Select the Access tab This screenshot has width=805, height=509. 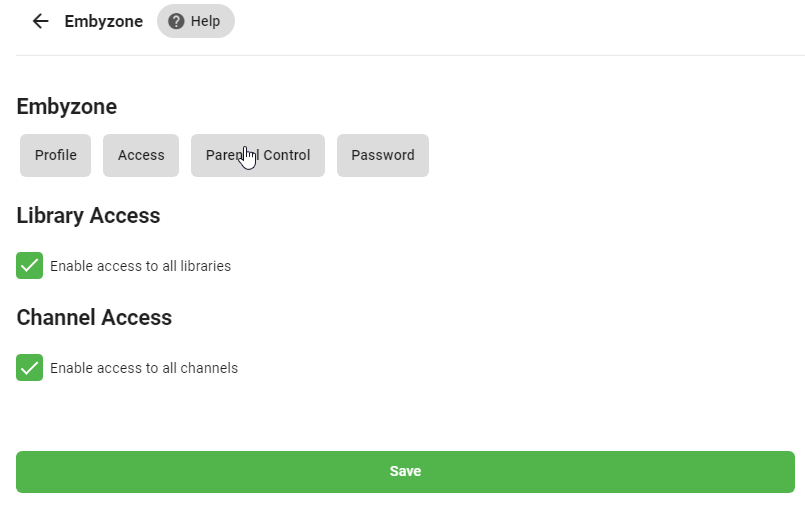(x=141, y=155)
